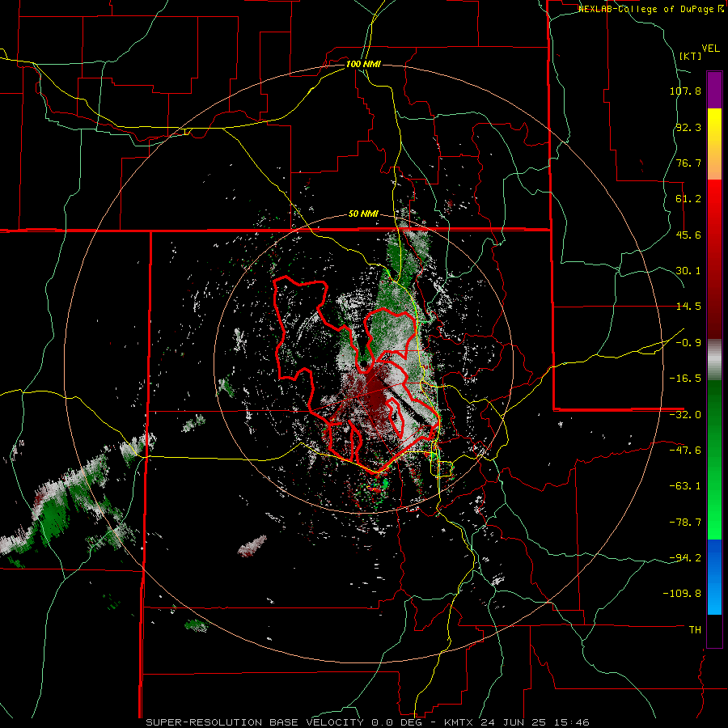728x728 pixels.
Task: Pick the gray near-zero segment of the color bar
Action: click(x=714, y=360)
